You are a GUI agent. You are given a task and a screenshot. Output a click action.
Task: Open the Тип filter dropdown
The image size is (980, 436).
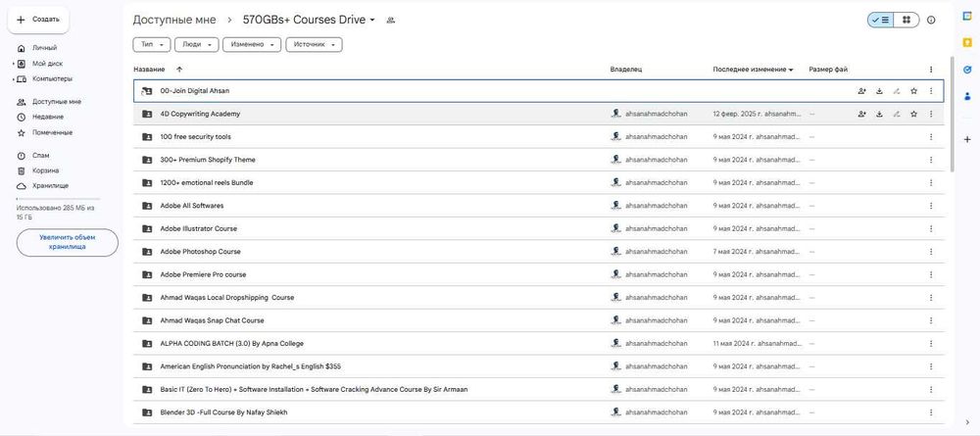point(151,44)
